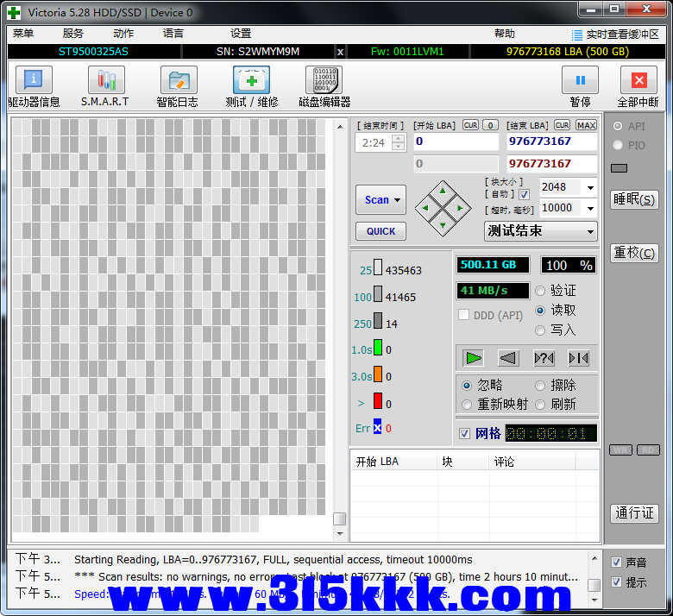
Task: Toggle the 声音 sound checkbox
Action: pos(616,562)
